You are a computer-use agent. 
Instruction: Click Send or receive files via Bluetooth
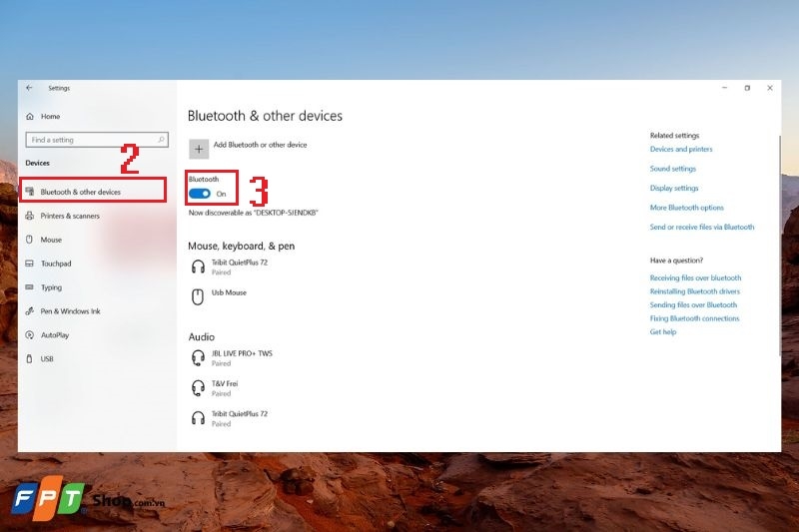click(x=702, y=227)
